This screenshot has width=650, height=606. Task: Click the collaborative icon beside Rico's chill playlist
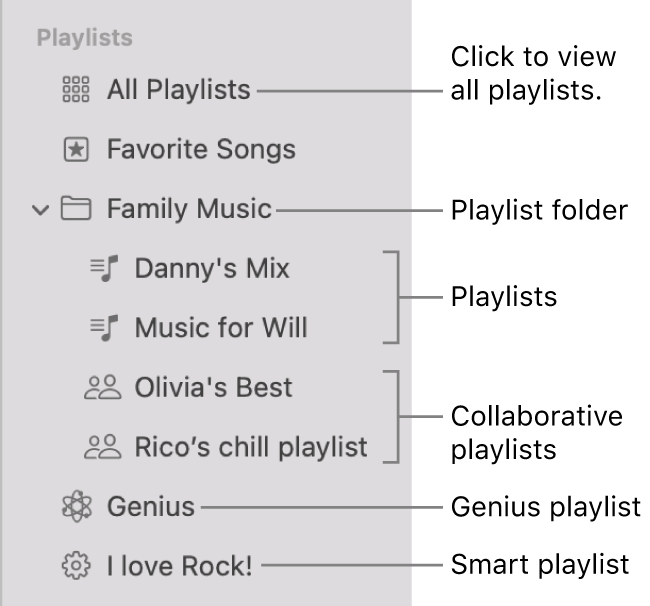103,447
